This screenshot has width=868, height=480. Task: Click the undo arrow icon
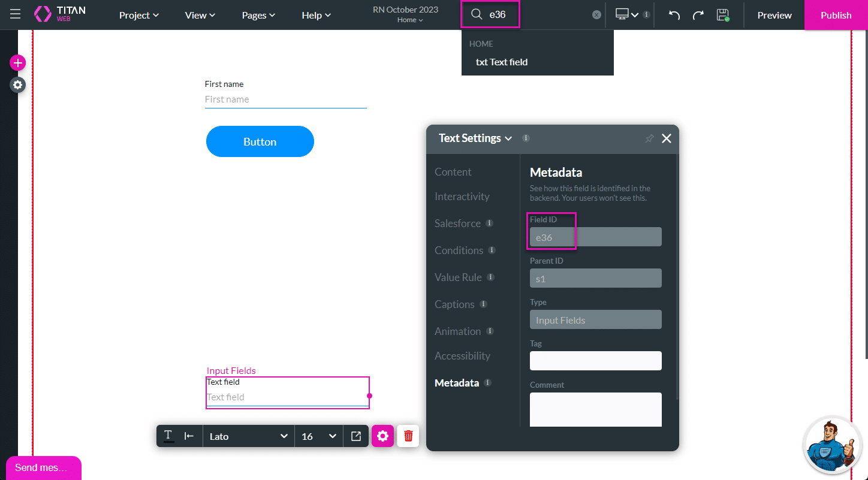tap(674, 15)
